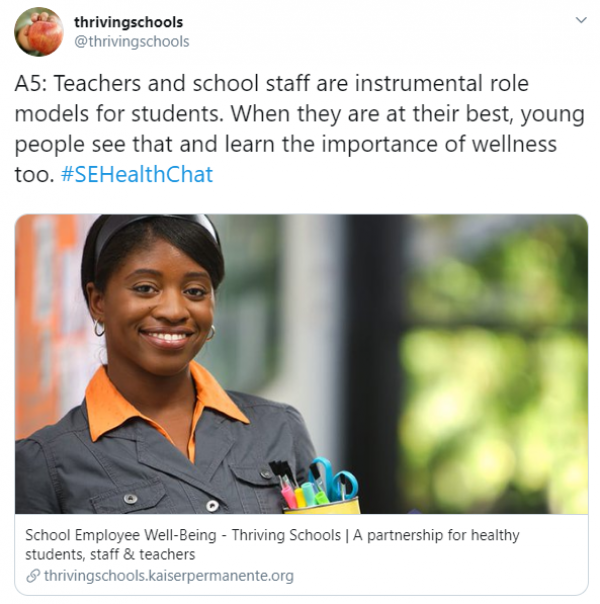The width and height of the screenshot is (600, 604).
Task: Click the card subtitle 'students, staff & teachers'
Action: point(110,555)
